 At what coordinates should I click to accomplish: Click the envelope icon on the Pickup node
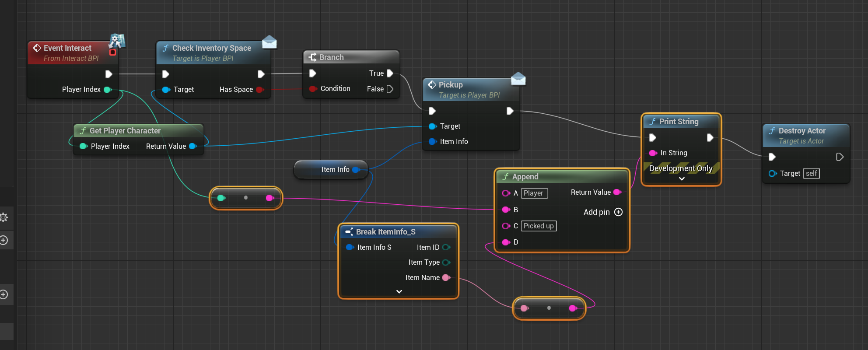tap(518, 79)
